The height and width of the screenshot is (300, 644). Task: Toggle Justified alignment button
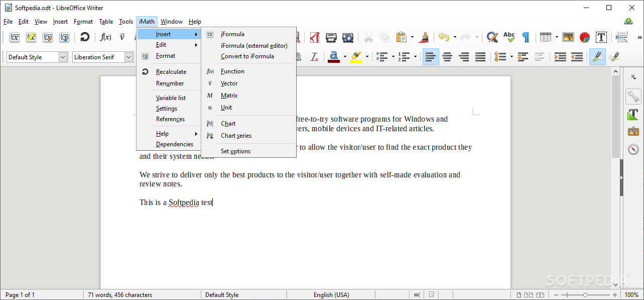click(x=480, y=57)
